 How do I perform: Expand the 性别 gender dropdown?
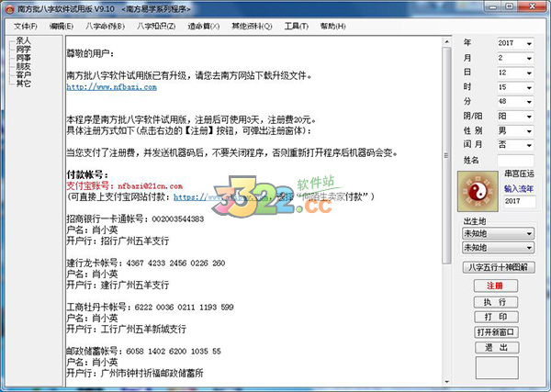(x=529, y=131)
